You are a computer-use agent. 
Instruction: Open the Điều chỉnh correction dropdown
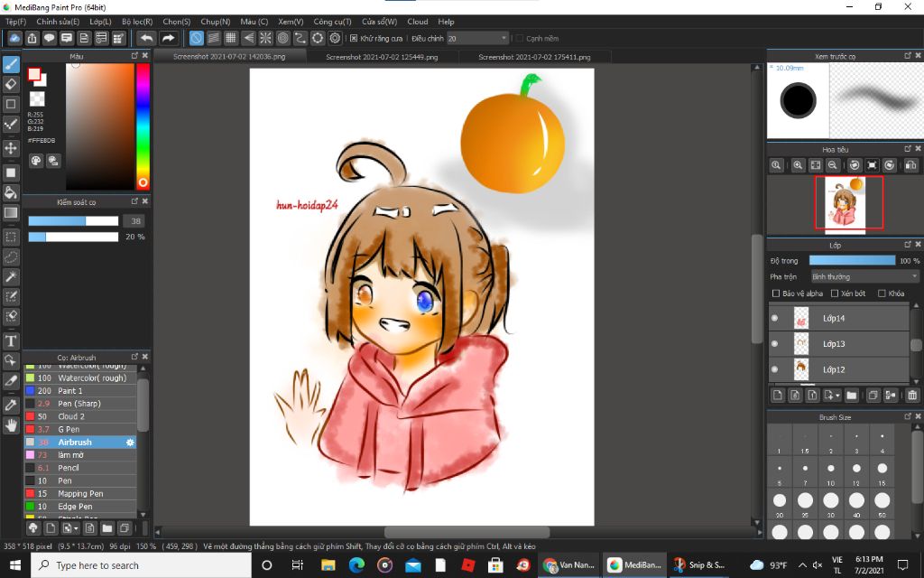click(x=477, y=38)
